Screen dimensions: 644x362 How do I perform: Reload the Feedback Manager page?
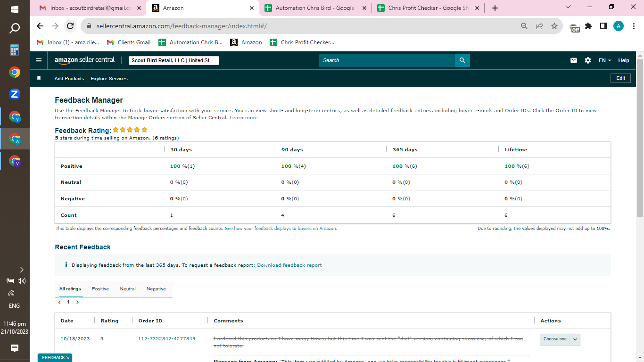coord(70,26)
